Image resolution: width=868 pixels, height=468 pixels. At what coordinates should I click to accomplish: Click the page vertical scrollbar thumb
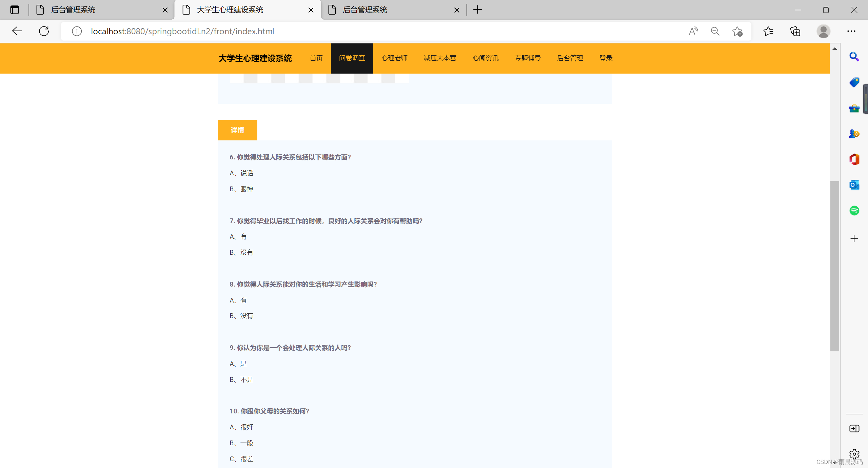tap(834, 266)
